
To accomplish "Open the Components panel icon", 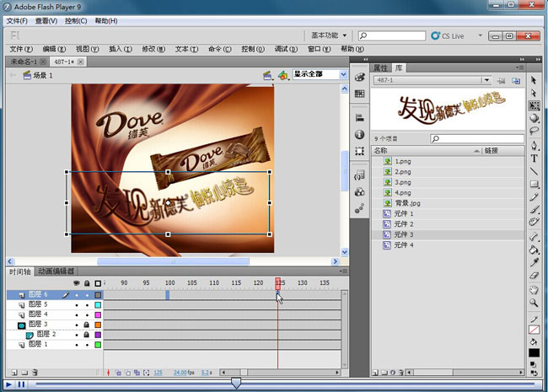I will [360, 192].
